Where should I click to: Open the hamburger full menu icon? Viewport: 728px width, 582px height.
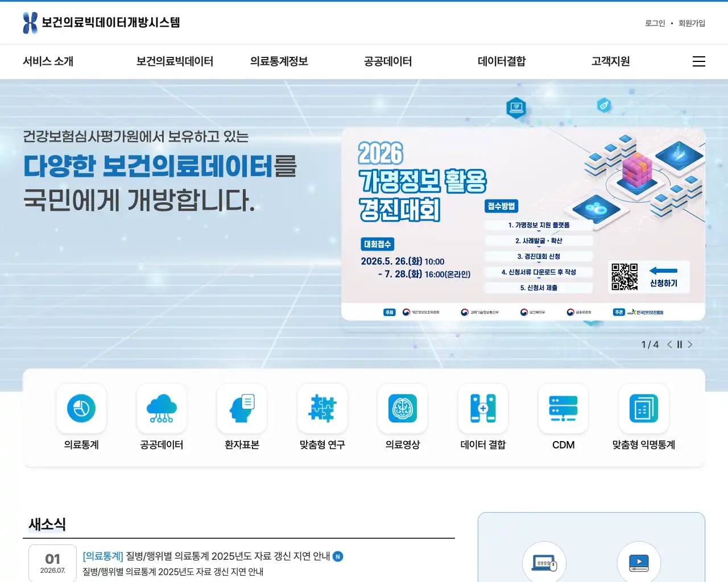click(x=699, y=61)
